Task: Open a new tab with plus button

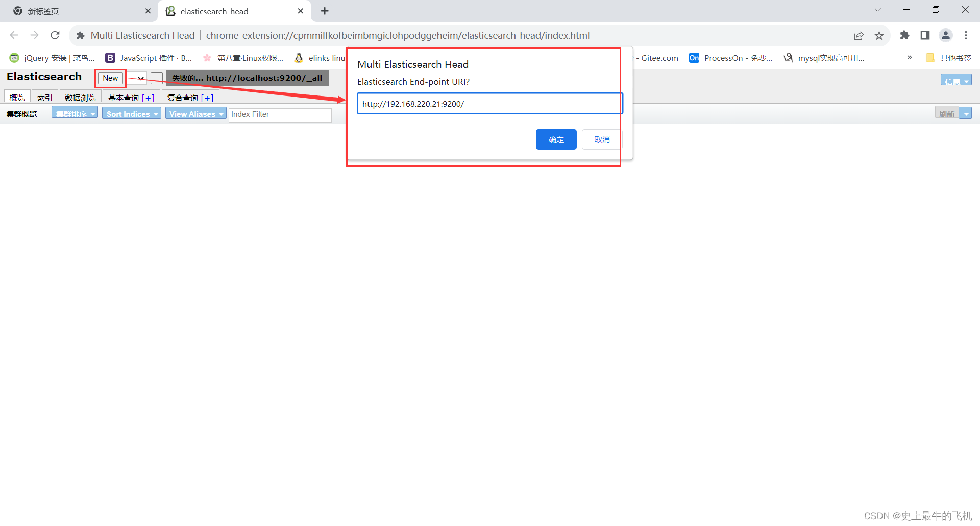Action: 325,11
